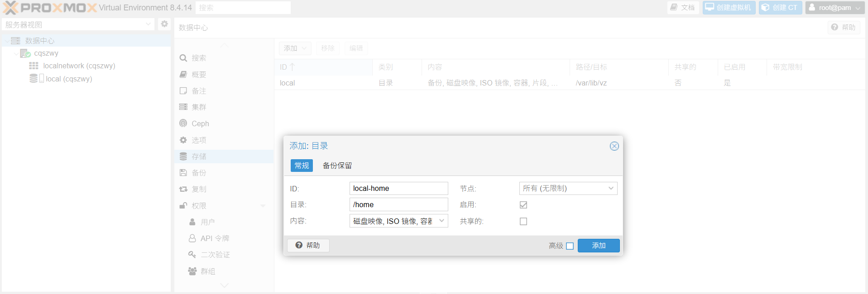Select the 常规 tab
The image size is (868, 294).
coord(302,166)
